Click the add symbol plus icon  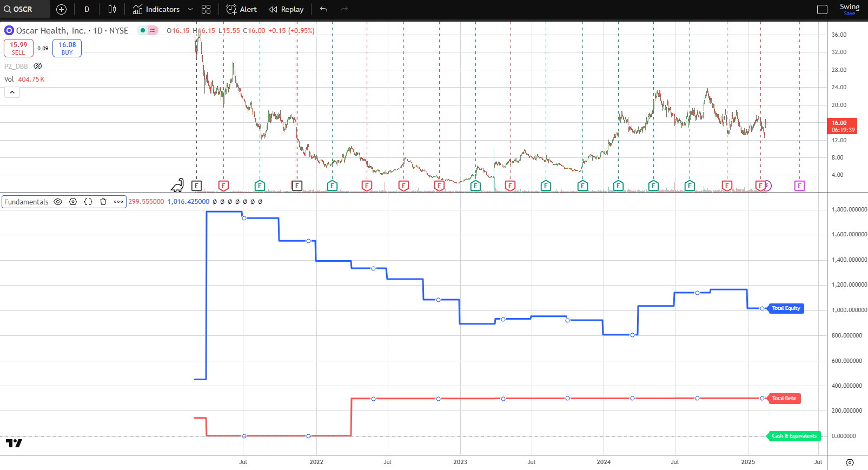point(62,9)
